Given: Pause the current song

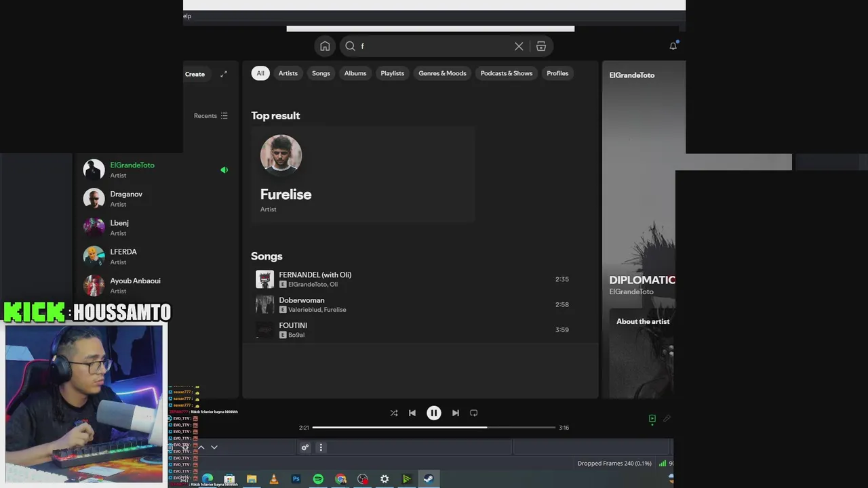Looking at the screenshot, I should pyautogui.click(x=434, y=413).
